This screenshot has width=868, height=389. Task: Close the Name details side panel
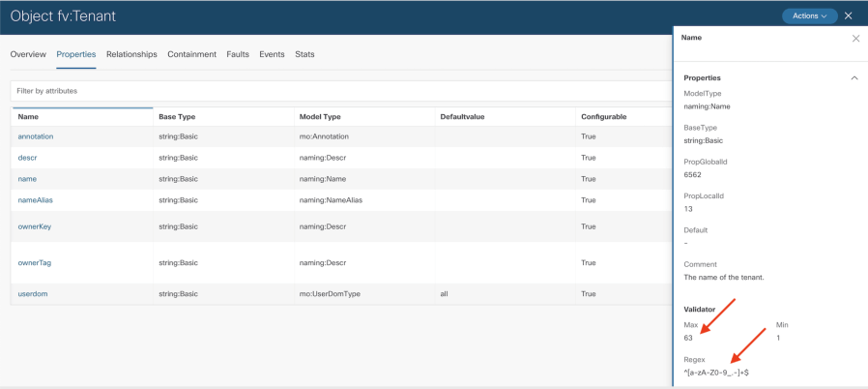854,39
